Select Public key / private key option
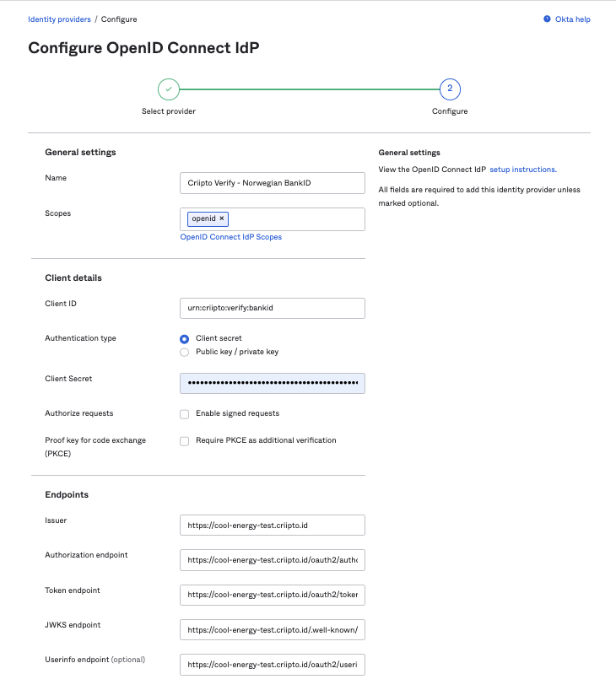The width and height of the screenshot is (616, 690). (x=185, y=352)
